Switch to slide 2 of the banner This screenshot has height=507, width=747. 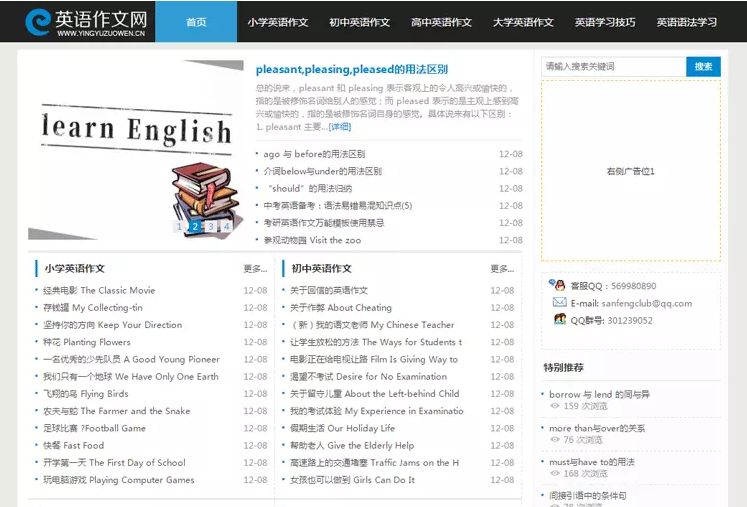[195, 226]
